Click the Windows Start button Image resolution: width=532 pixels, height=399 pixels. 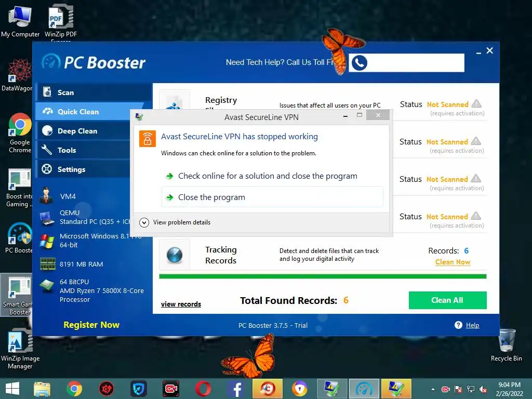(x=12, y=389)
